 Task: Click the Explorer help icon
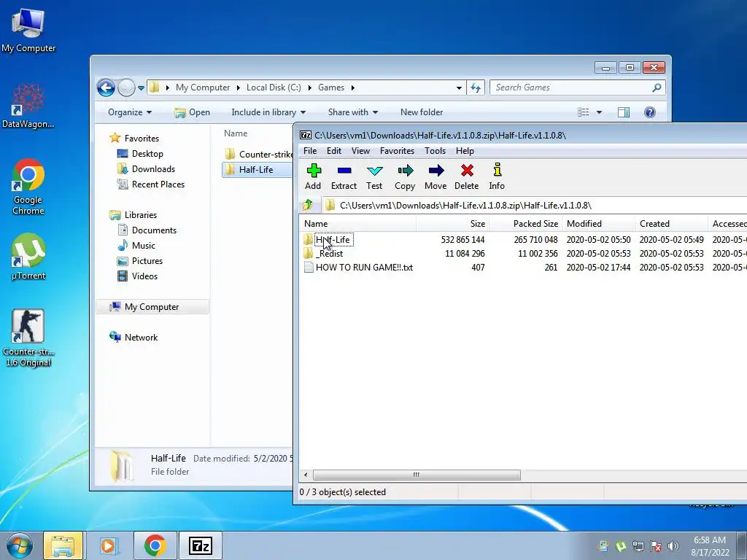(650, 112)
